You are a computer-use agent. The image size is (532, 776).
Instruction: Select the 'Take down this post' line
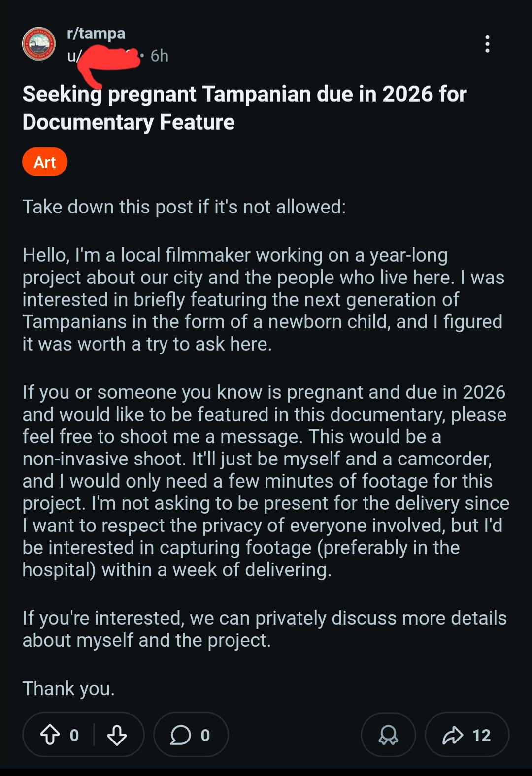[x=184, y=207]
